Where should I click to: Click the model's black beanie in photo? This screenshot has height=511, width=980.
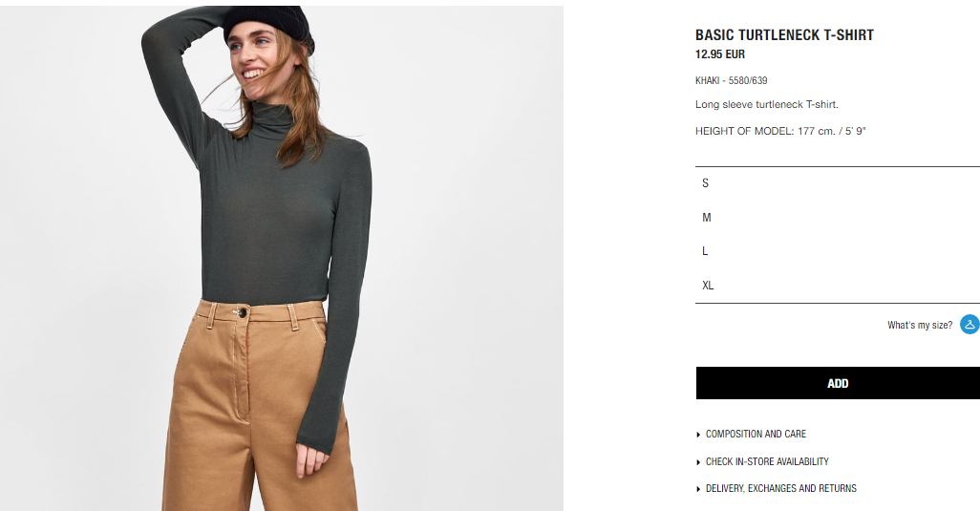268,24
